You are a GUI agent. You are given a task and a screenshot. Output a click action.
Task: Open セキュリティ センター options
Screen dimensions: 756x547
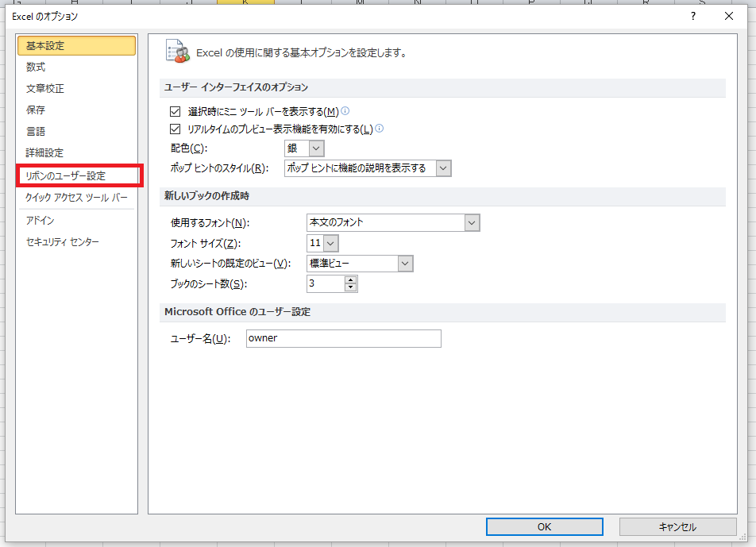62,242
